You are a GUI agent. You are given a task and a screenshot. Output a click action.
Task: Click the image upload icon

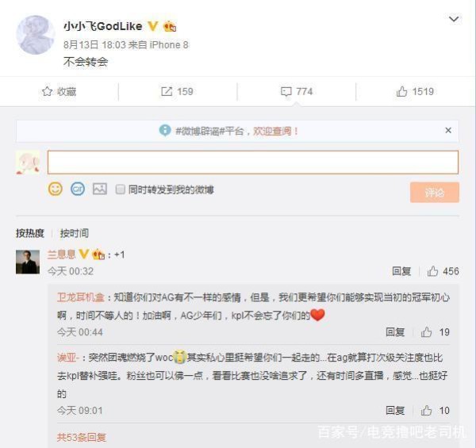tap(100, 189)
